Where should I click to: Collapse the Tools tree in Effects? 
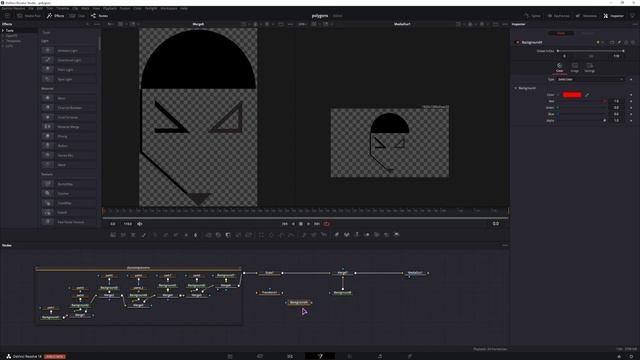click(3, 30)
